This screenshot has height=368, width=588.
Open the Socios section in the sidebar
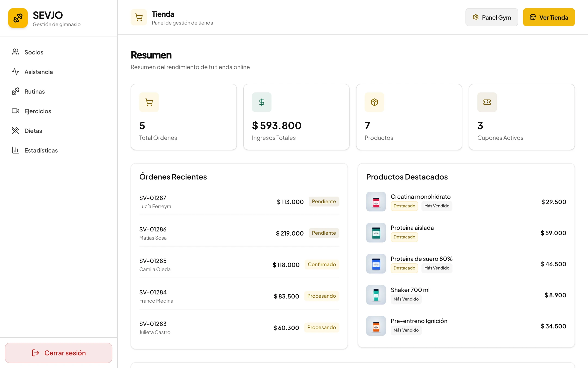(59, 52)
